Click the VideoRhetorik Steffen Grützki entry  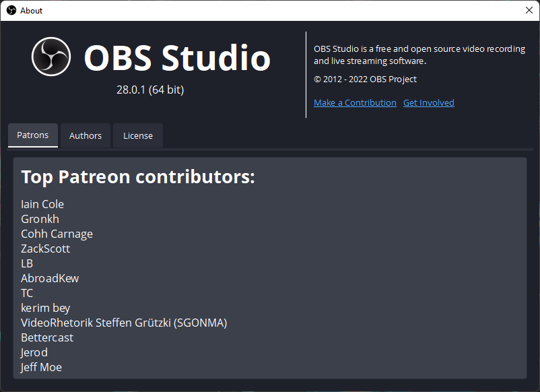point(124,323)
